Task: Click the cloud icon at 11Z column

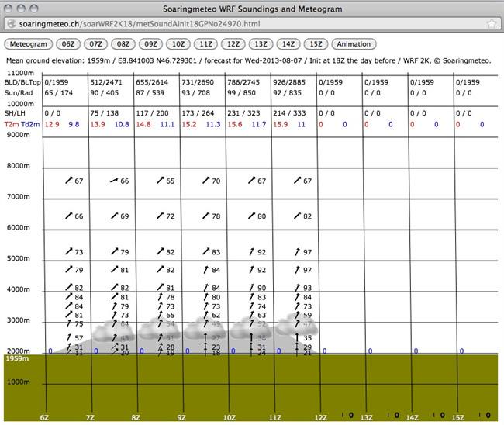Action: [x=295, y=325]
